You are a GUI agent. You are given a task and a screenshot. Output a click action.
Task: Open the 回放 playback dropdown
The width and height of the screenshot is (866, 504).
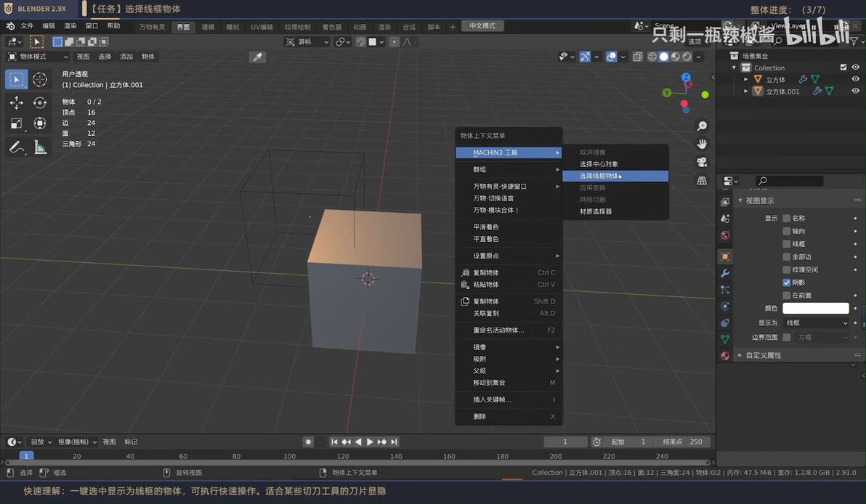[41, 442]
